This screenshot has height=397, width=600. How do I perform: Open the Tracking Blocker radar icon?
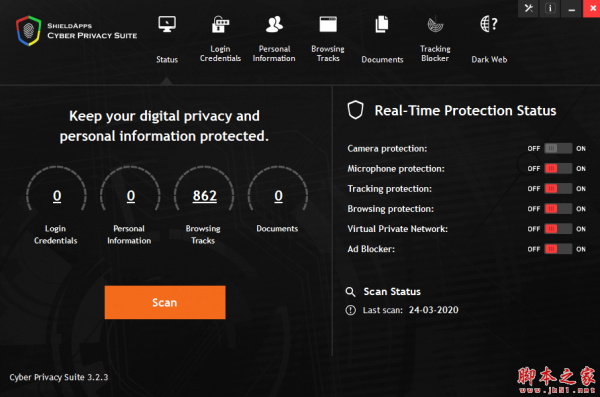click(x=435, y=25)
